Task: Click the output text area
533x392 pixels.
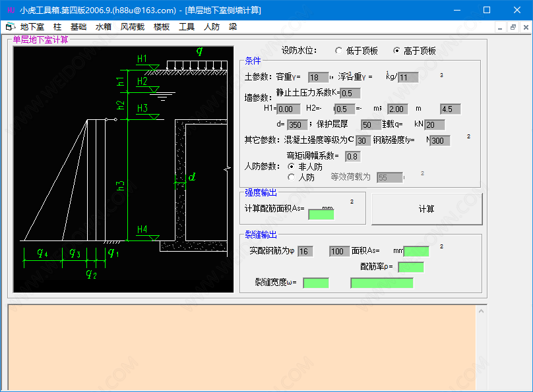Action: 242,348
